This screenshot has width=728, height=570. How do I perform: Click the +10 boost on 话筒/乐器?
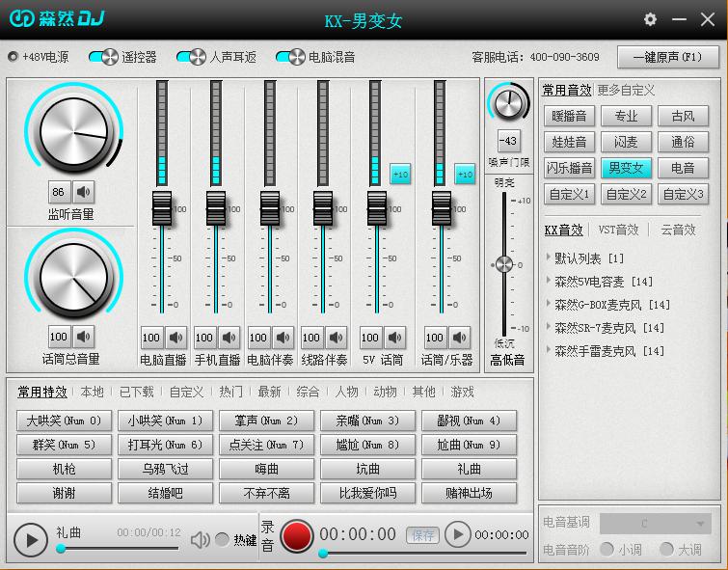(x=465, y=175)
